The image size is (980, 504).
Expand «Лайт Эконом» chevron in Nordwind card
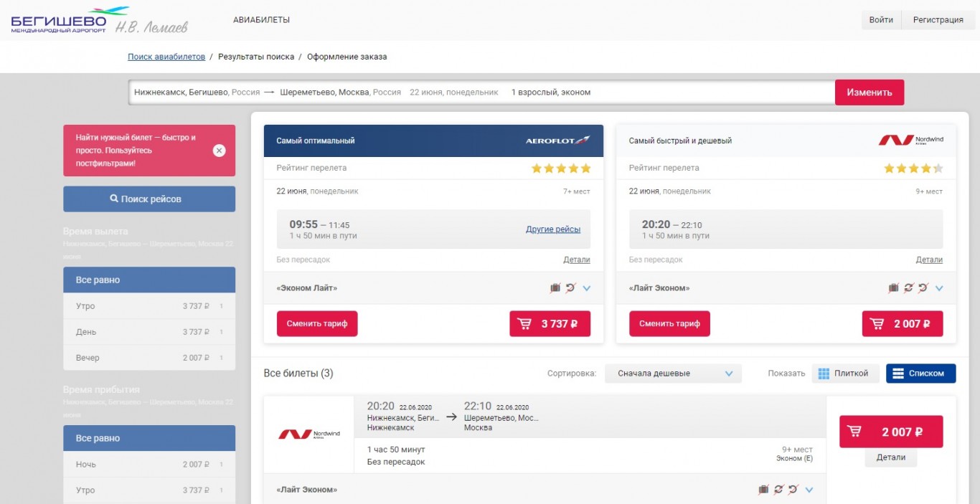click(x=939, y=288)
